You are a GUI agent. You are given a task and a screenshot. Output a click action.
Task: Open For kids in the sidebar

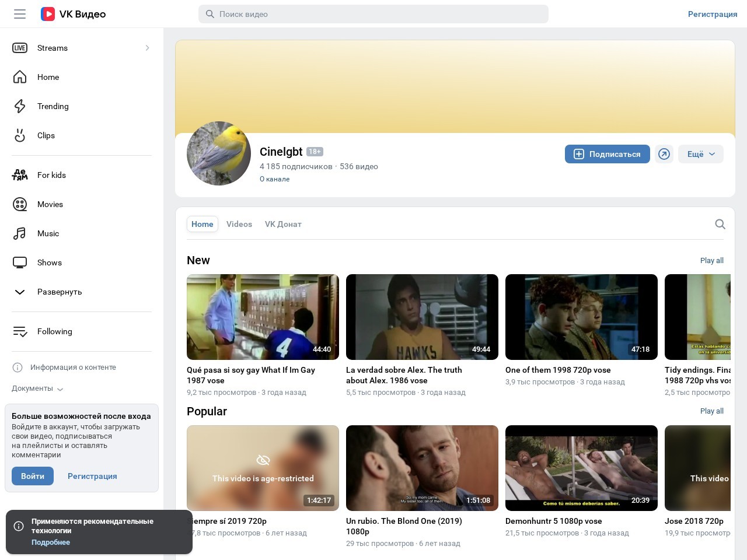coord(82,175)
